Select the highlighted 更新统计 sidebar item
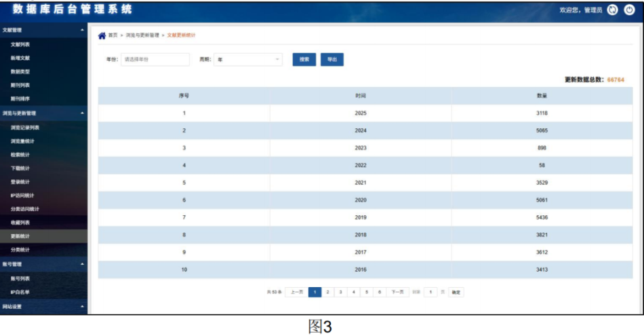 [x=43, y=236]
